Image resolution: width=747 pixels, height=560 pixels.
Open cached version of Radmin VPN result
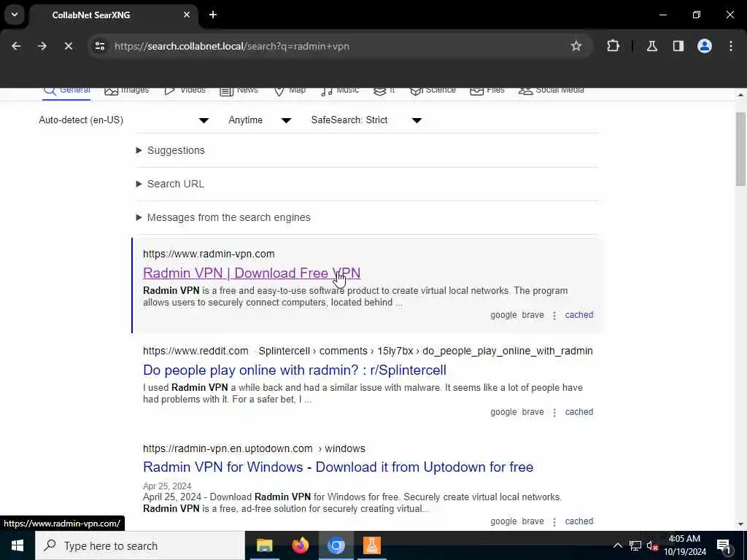click(x=578, y=315)
